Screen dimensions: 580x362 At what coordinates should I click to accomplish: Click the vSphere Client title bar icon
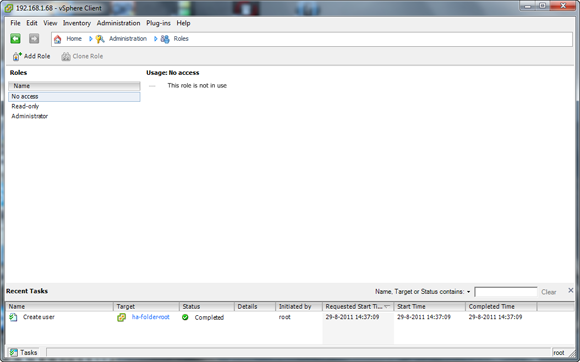click(x=9, y=8)
